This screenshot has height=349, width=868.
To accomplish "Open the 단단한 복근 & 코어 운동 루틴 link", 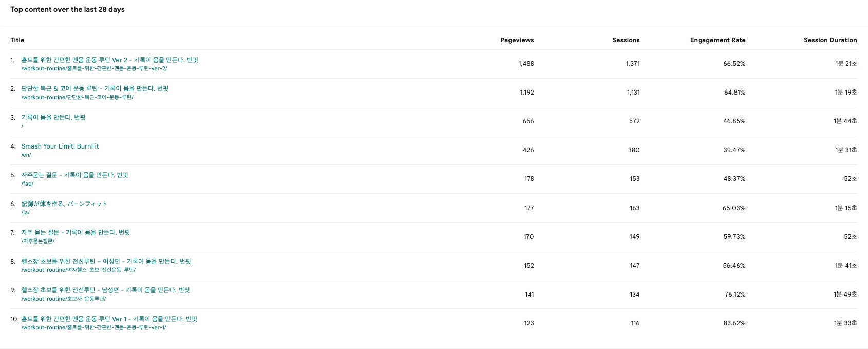I will tap(95, 89).
